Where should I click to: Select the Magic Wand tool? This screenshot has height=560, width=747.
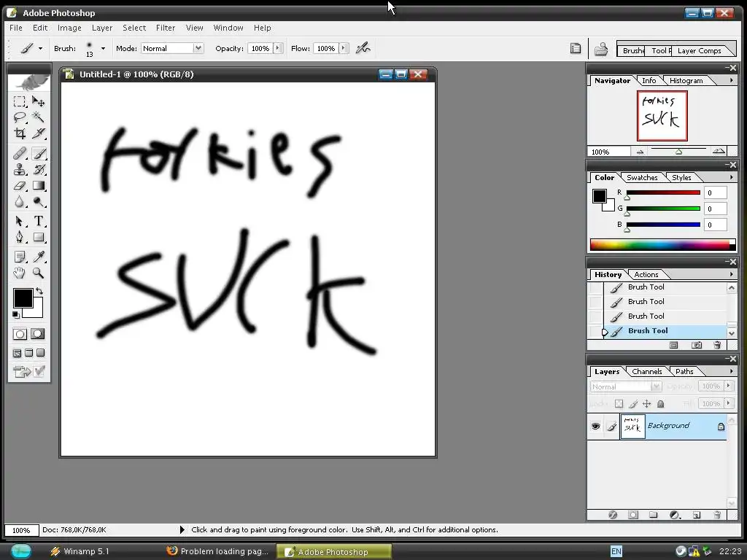pos(39,117)
